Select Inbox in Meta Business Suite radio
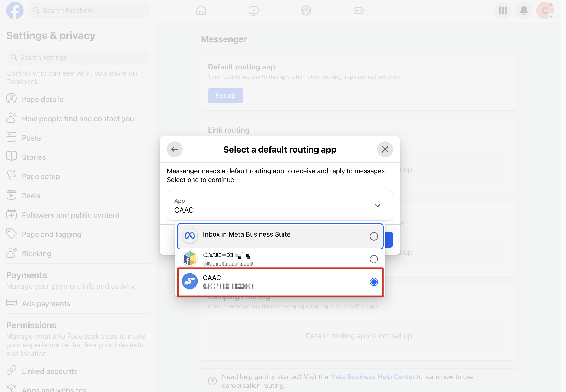This screenshot has width=566, height=392. point(374,236)
